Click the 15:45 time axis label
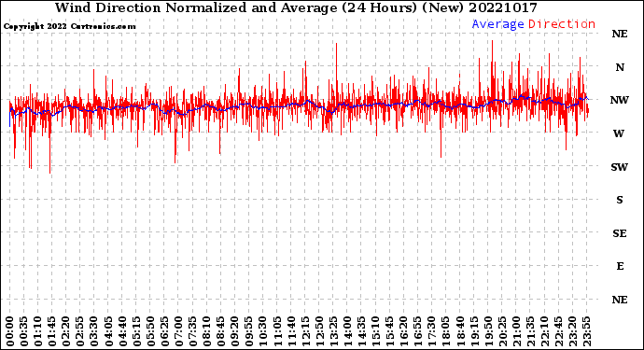644x350 pixels. [390, 331]
